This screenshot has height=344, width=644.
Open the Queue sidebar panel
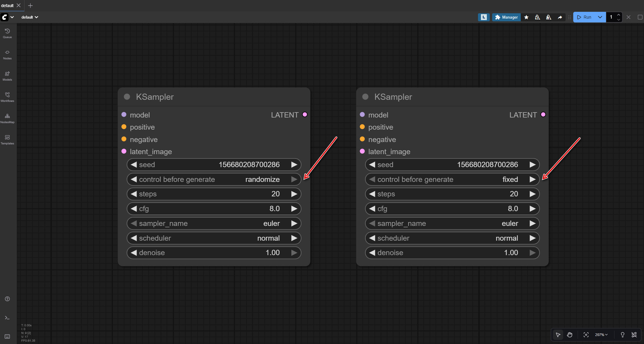(7, 33)
